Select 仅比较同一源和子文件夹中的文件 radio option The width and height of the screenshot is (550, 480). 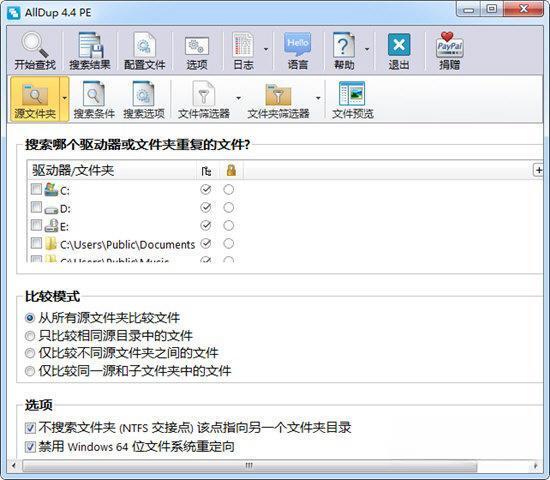tap(30, 371)
